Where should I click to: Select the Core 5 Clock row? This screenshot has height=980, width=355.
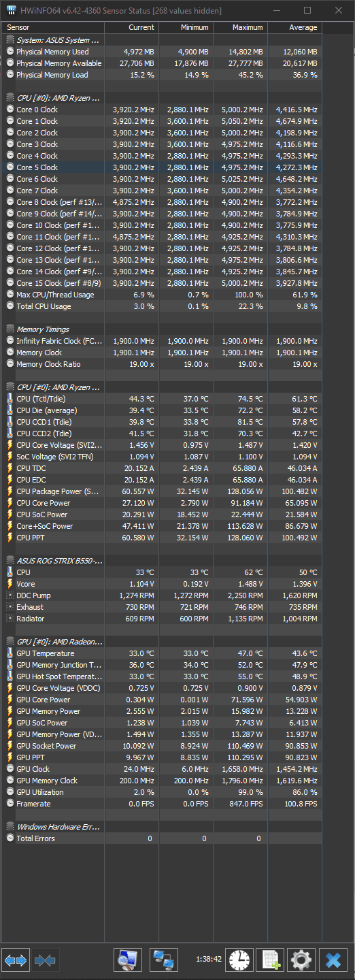click(163, 167)
